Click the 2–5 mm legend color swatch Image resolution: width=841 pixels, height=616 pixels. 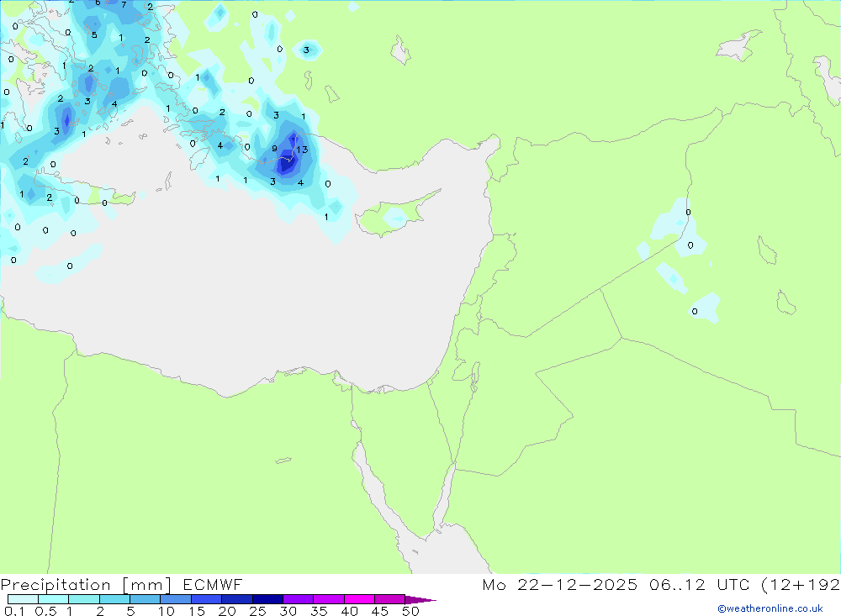(x=114, y=599)
